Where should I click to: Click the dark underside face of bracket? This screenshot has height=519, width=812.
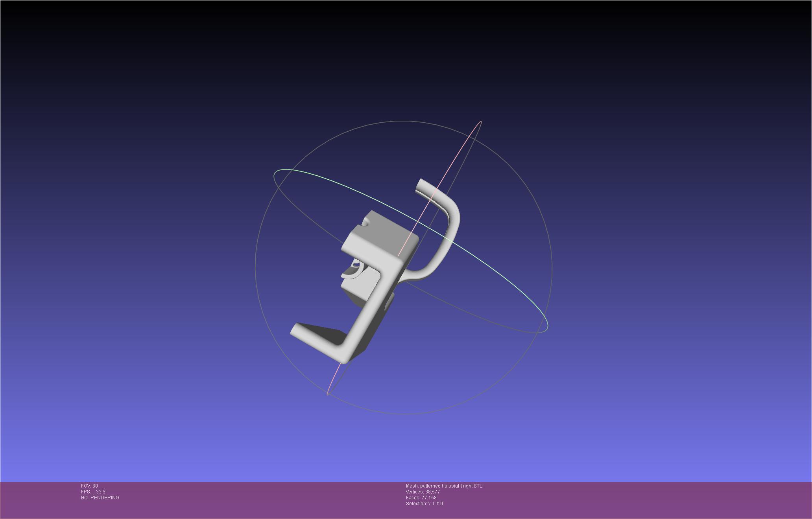pyautogui.click(x=330, y=333)
